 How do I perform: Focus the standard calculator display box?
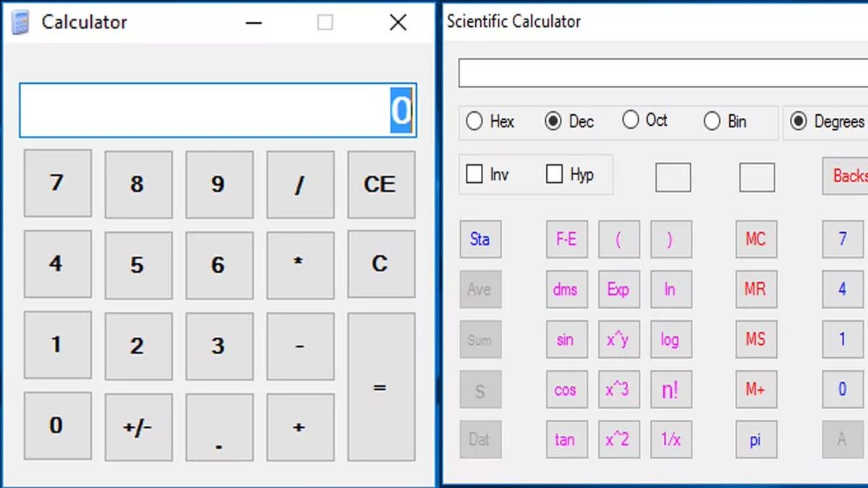tap(218, 110)
